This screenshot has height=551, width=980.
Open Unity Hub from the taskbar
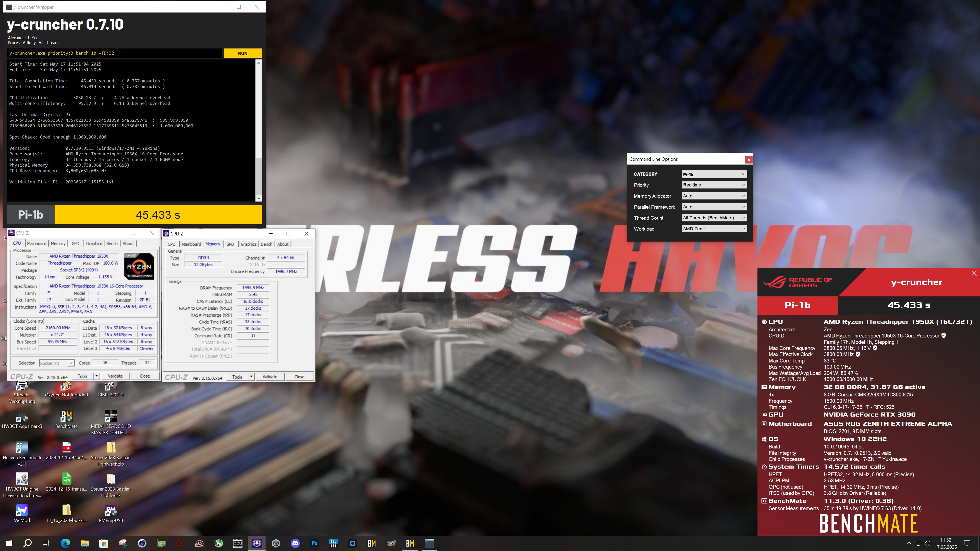276,543
